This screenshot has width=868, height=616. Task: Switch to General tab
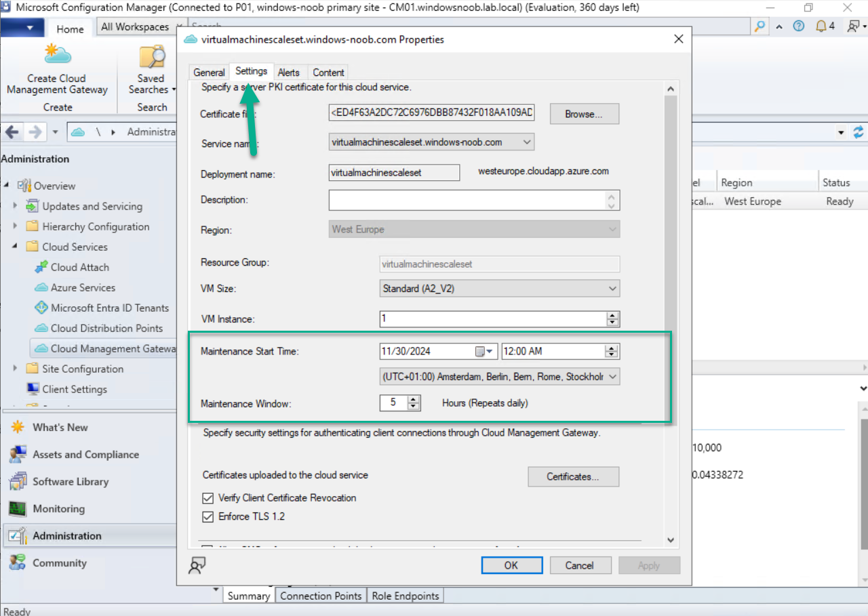tap(209, 73)
